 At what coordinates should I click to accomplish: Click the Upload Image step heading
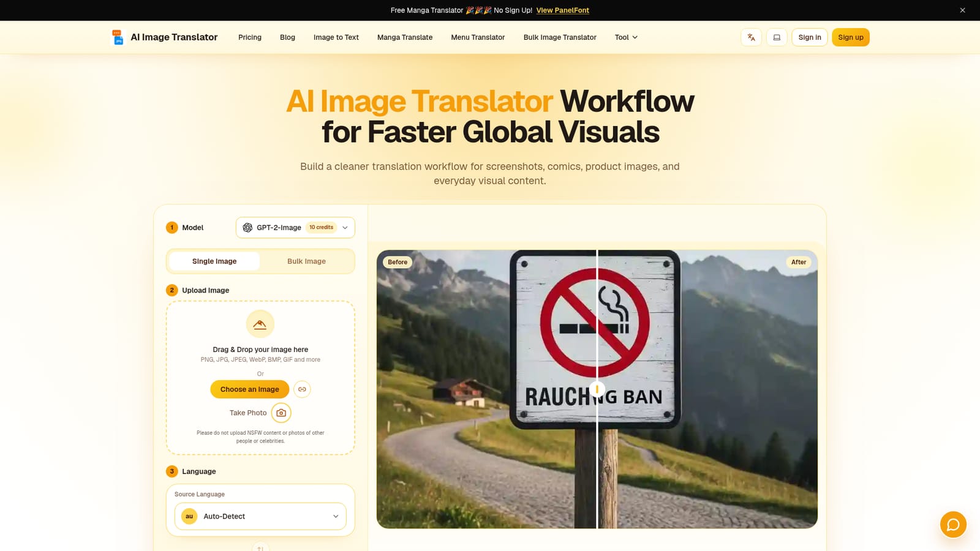pos(206,290)
